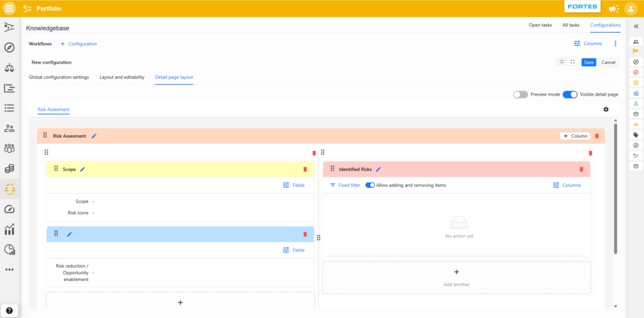Open the bulleted list icon in sidebar

(9, 108)
